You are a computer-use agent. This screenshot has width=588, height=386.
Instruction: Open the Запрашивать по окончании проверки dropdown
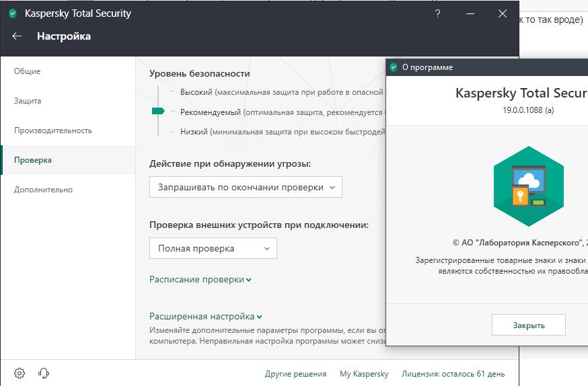click(246, 188)
